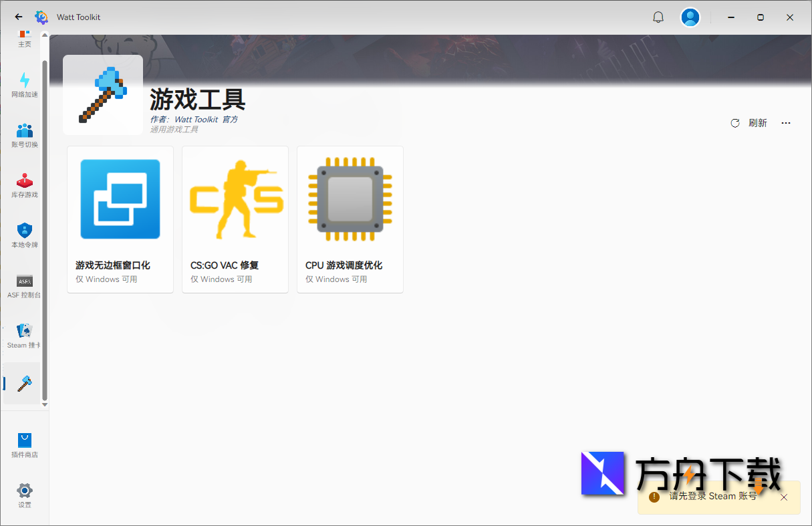
Task: Launch the CPU 游戏调度优化 tool
Action: (x=350, y=219)
